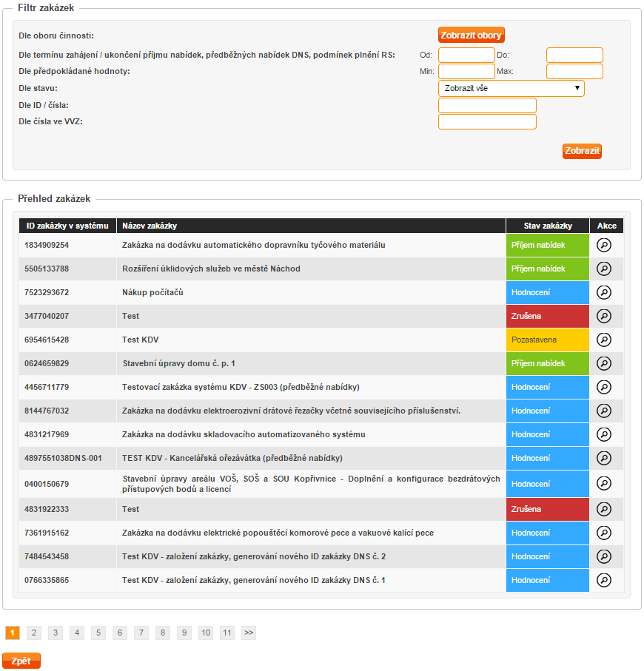Go to page 9
The height and width of the screenshot is (671, 644).
point(184,633)
